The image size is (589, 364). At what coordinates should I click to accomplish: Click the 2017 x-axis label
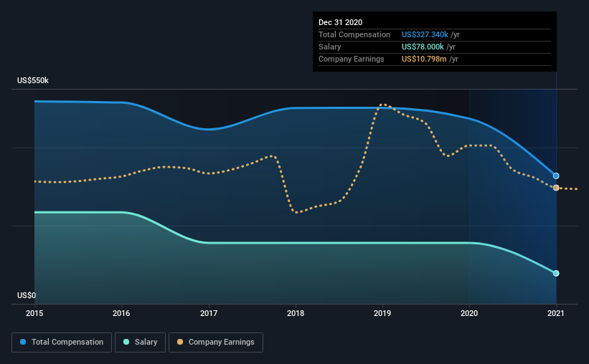(x=209, y=313)
